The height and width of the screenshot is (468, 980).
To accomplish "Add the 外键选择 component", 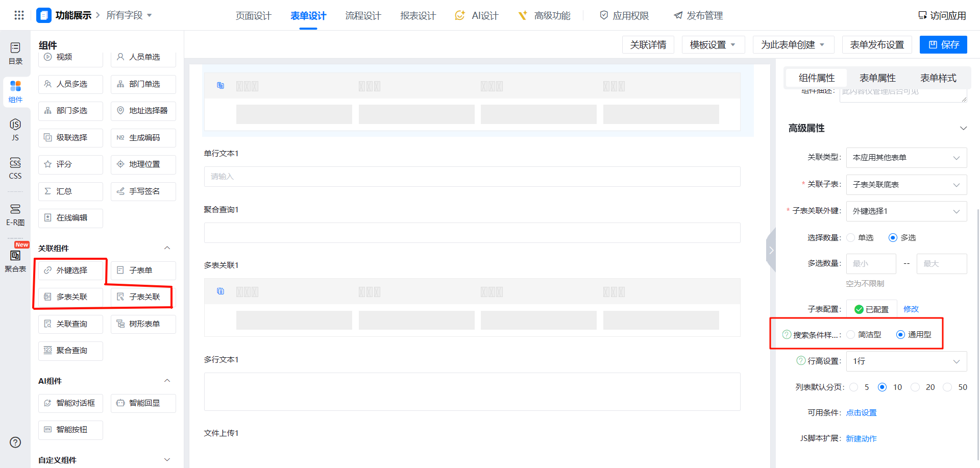I will [x=71, y=270].
